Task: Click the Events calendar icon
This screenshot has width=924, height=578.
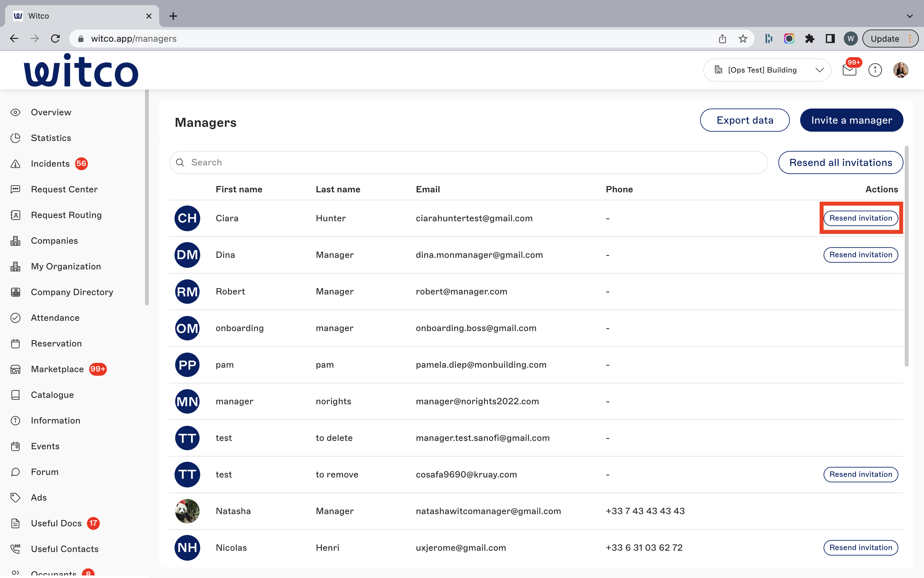Action: coord(15,446)
